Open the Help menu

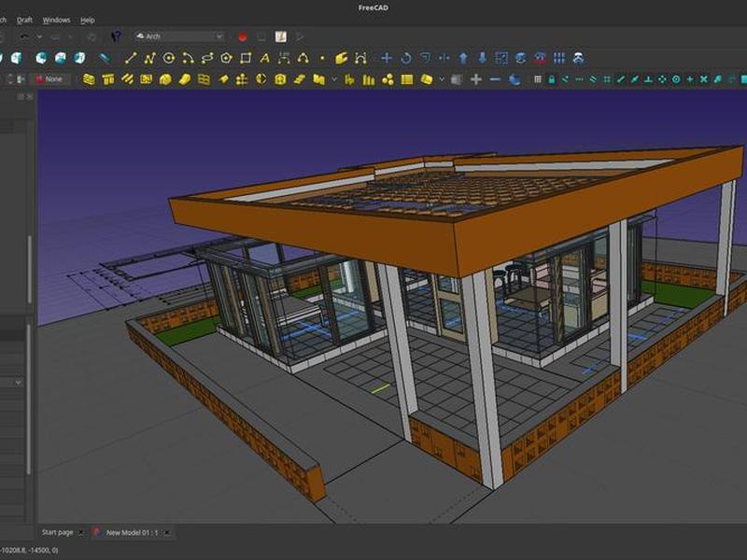(x=87, y=20)
